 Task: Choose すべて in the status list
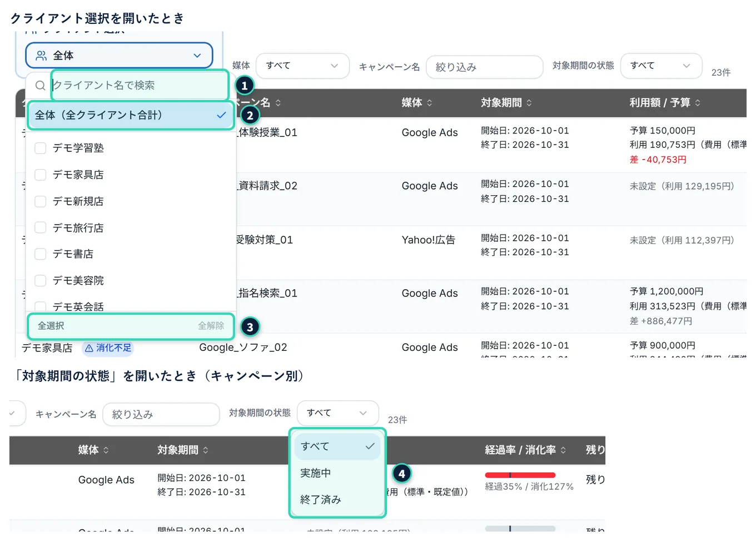click(337, 446)
